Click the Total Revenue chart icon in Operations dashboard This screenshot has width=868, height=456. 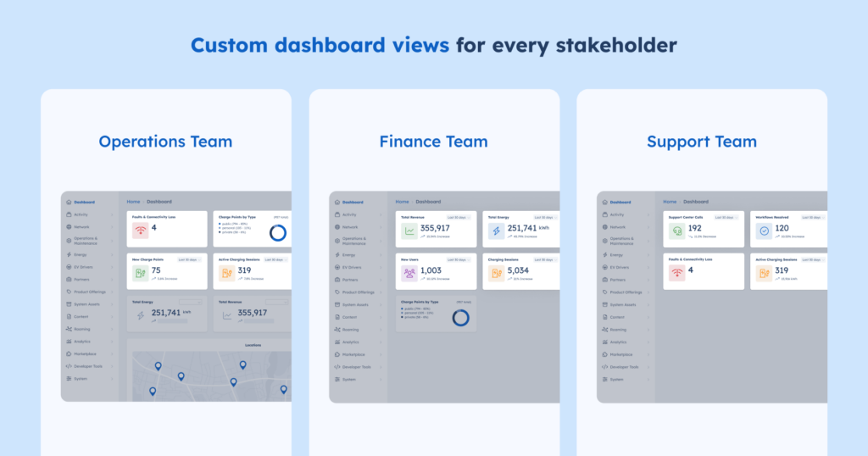click(x=227, y=315)
